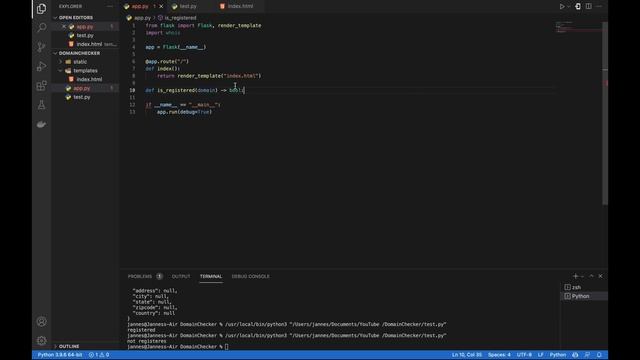Create a new terminal with plus icon
The height and width of the screenshot is (360, 640).
point(576,276)
